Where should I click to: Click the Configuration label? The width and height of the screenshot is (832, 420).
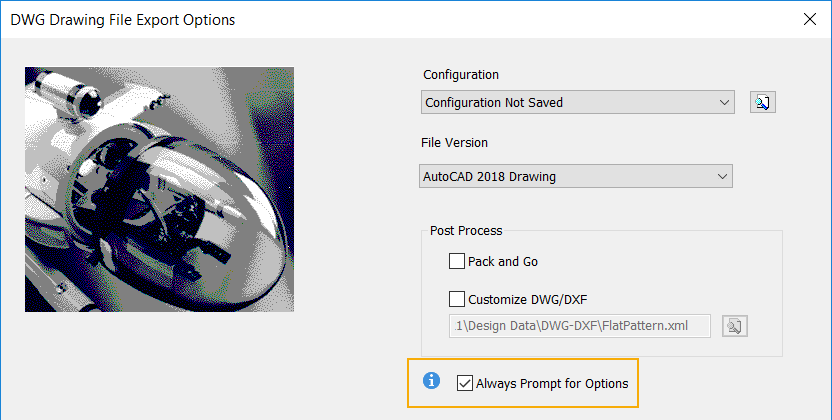[461, 74]
